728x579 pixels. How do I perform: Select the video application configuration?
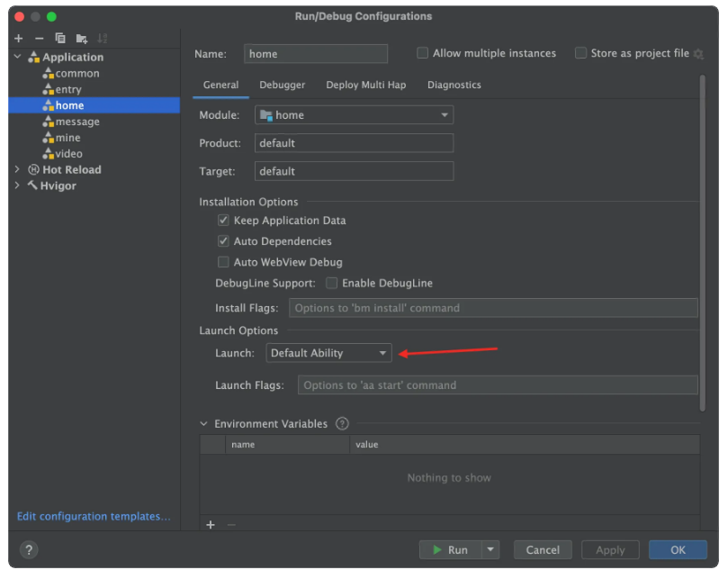click(68, 153)
